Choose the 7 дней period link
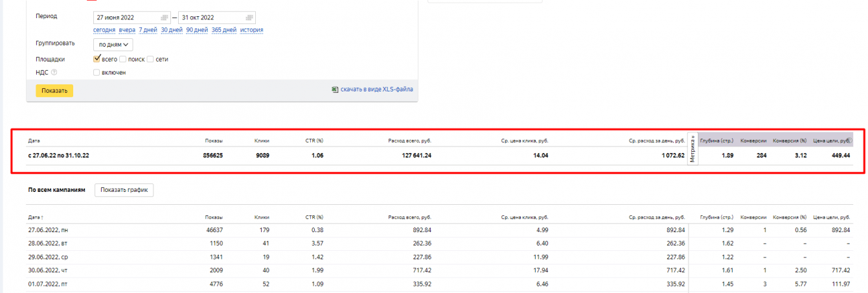 (148, 30)
